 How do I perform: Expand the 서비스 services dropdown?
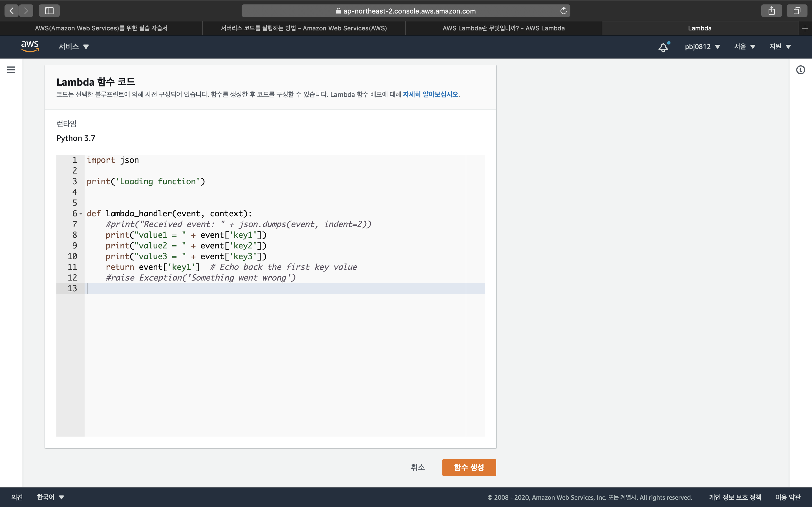pos(74,46)
